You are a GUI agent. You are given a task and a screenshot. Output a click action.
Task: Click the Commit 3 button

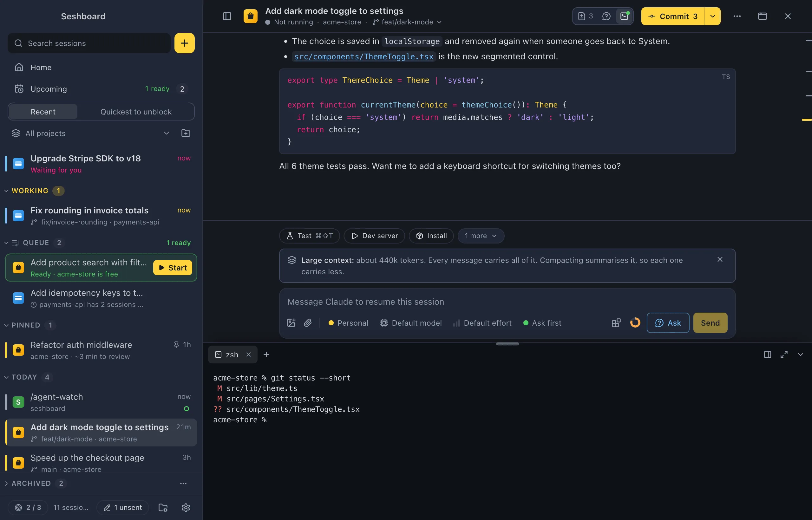pyautogui.click(x=673, y=16)
